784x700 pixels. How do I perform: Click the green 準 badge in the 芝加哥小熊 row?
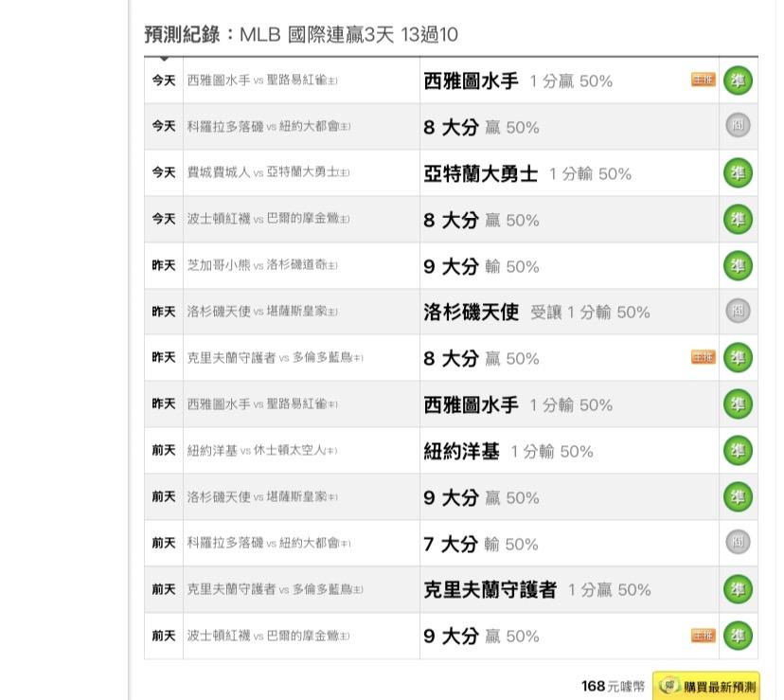[x=738, y=265]
